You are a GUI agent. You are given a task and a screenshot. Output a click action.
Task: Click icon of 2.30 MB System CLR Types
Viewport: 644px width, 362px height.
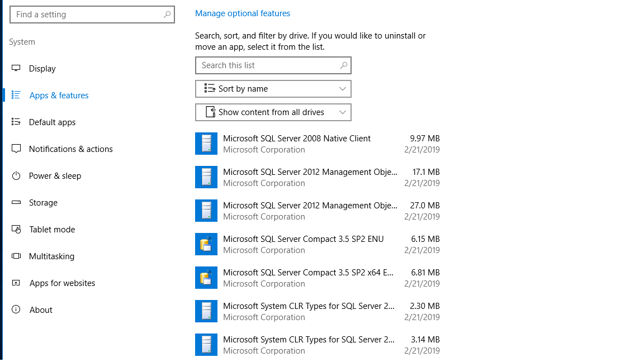pos(206,311)
